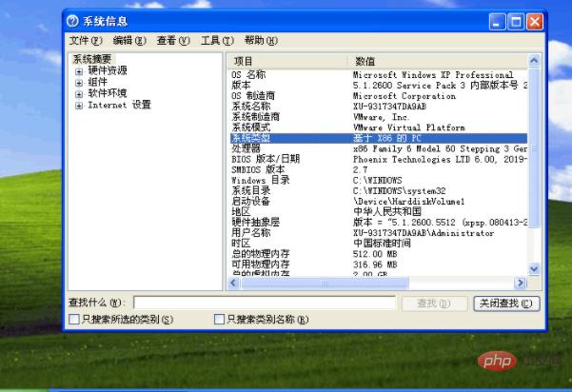Select the 系统摘要 tree node
Screen dimensions: 572x392
tap(92, 59)
